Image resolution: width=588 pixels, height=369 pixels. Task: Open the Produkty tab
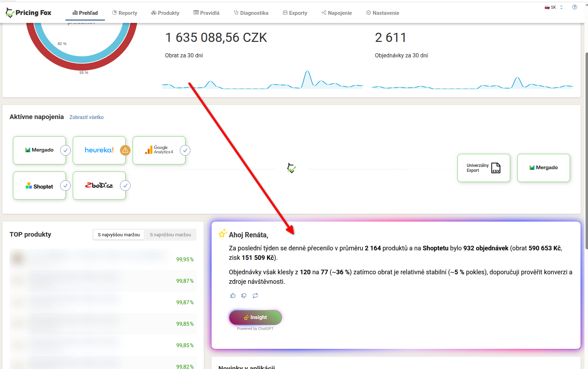(x=165, y=13)
